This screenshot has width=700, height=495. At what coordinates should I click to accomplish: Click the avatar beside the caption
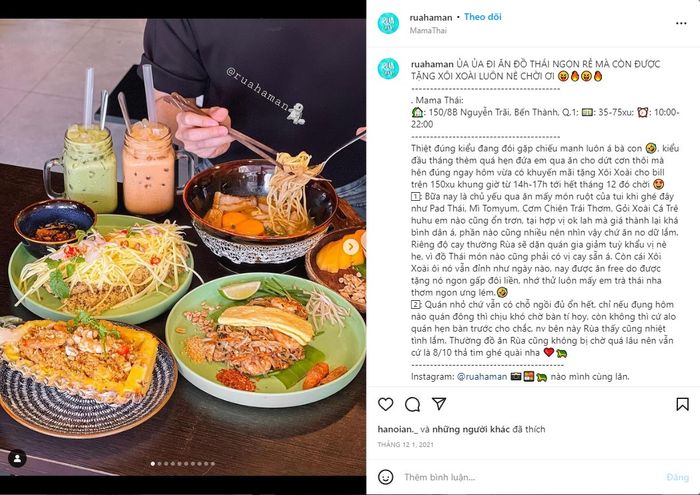pyautogui.click(x=388, y=69)
